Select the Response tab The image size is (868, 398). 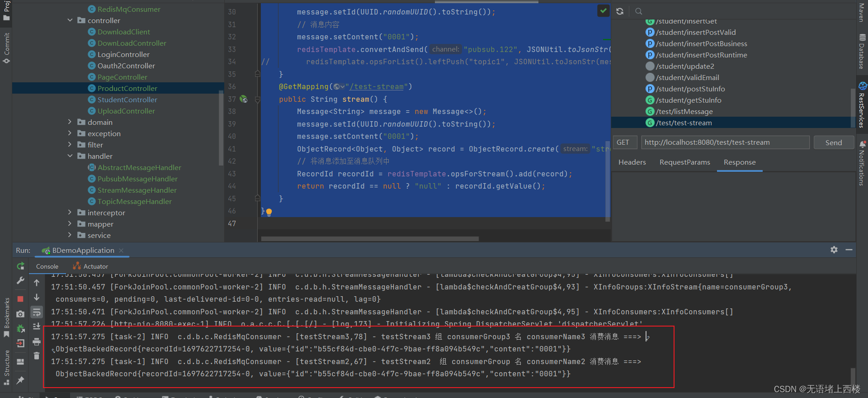click(740, 162)
